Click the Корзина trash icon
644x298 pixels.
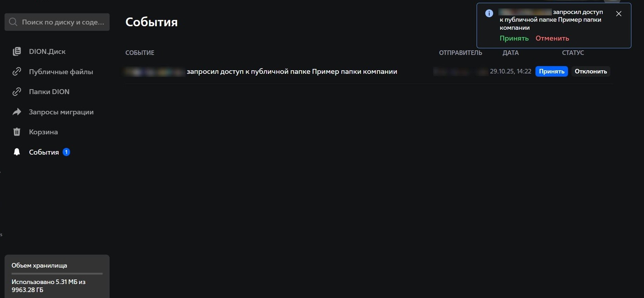pos(17,132)
